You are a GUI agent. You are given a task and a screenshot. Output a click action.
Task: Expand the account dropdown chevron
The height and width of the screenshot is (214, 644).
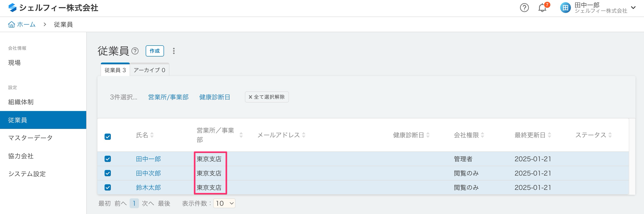pos(633,8)
